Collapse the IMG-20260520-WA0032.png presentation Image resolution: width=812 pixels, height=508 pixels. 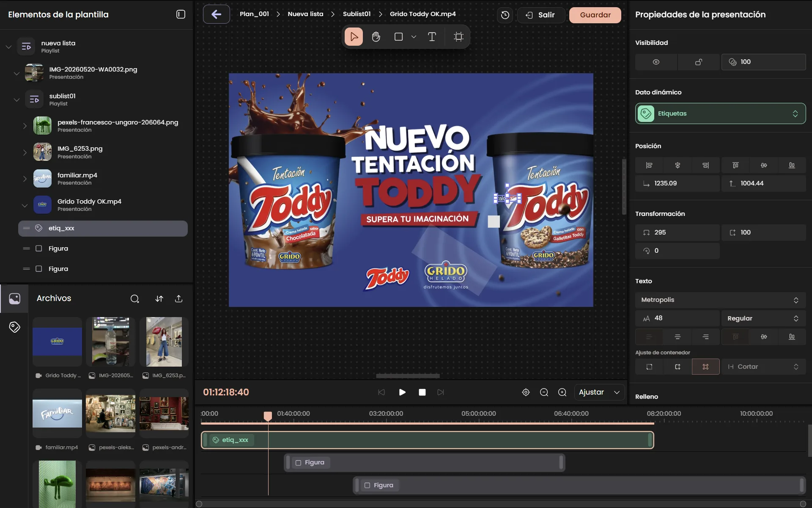click(x=16, y=73)
